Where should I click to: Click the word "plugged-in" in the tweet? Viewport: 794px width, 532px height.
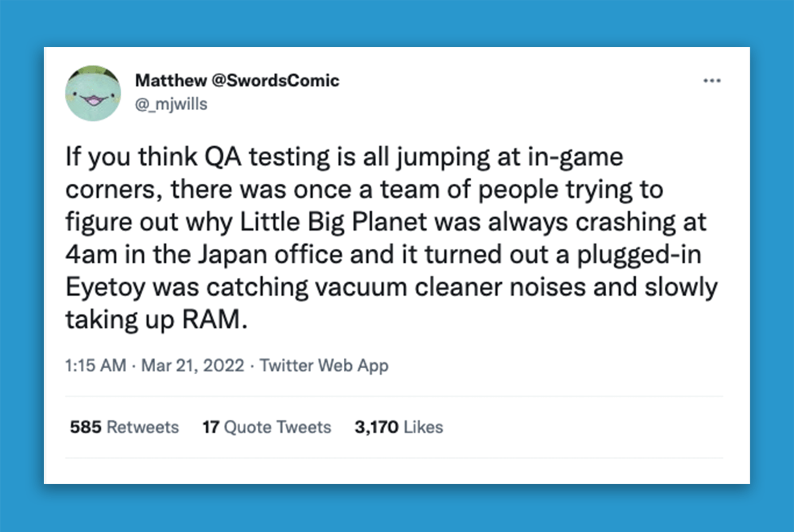point(639,255)
